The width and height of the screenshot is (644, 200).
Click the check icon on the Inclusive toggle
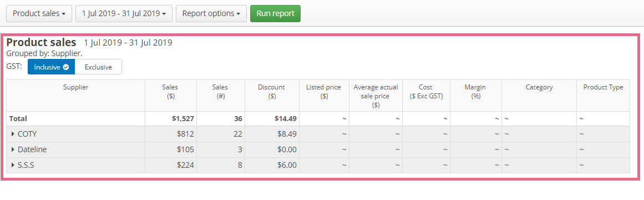(x=65, y=67)
